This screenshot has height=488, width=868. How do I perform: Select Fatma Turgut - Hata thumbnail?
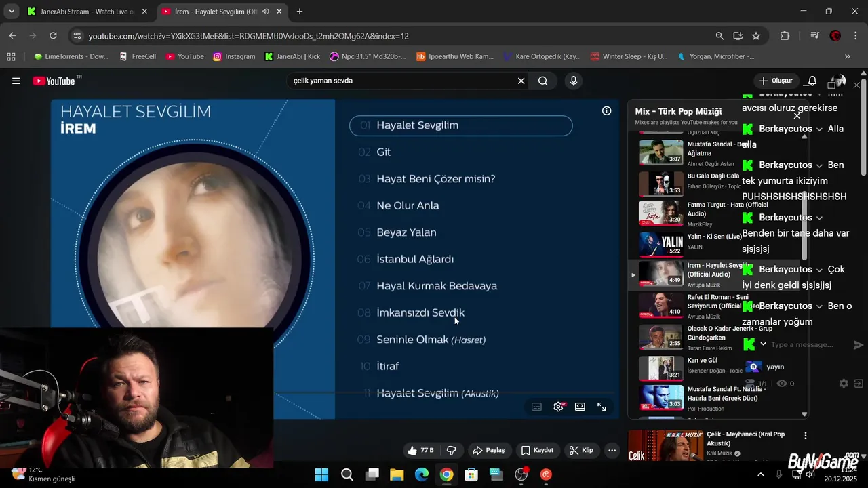click(x=661, y=213)
